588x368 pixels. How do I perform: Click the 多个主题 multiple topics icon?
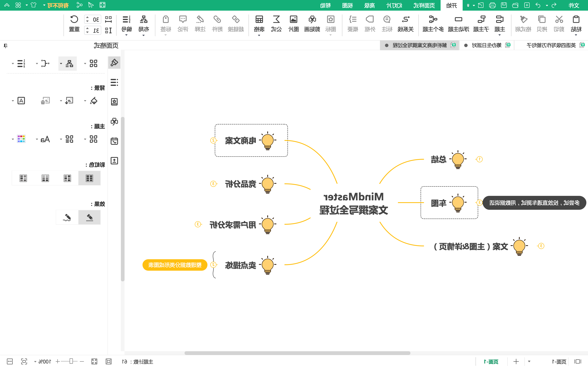(433, 19)
